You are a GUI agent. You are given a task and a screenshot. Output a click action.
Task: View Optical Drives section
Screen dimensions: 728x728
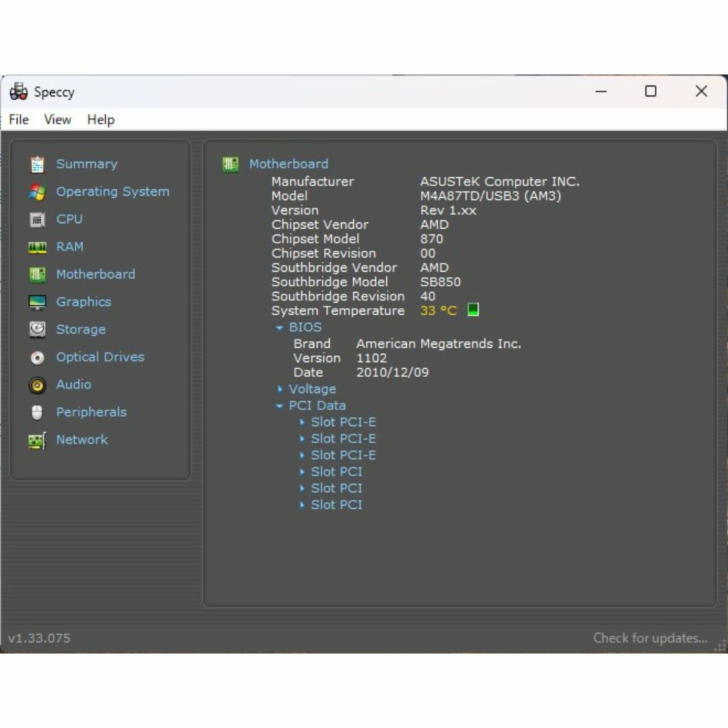point(100,357)
